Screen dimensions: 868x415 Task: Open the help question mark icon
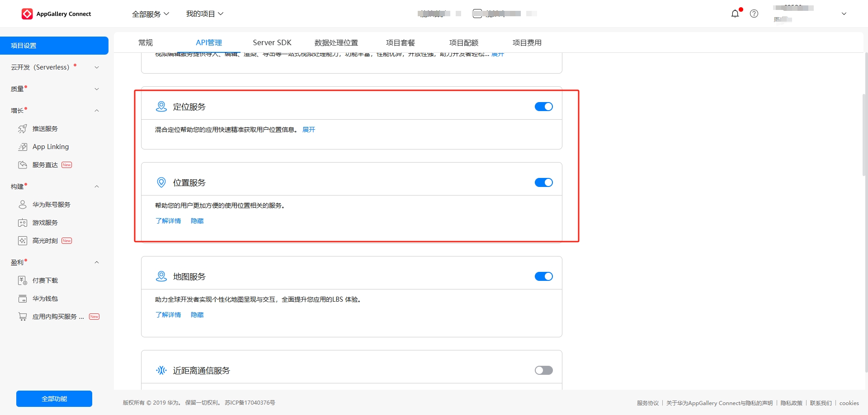(754, 14)
